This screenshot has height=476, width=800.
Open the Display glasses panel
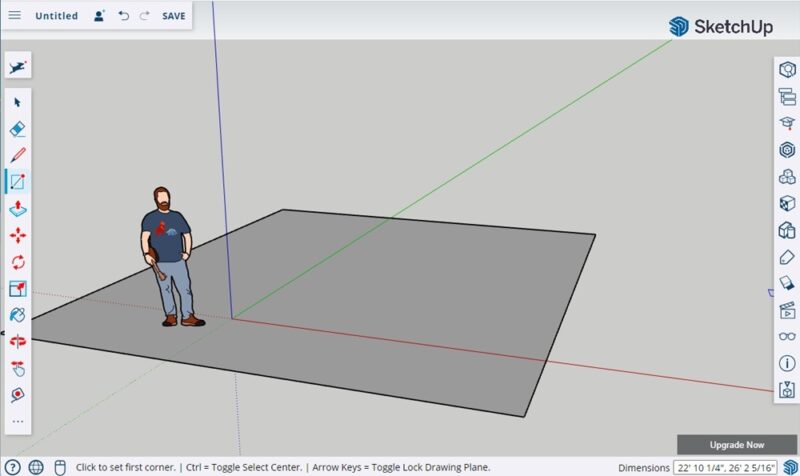(x=787, y=336)
